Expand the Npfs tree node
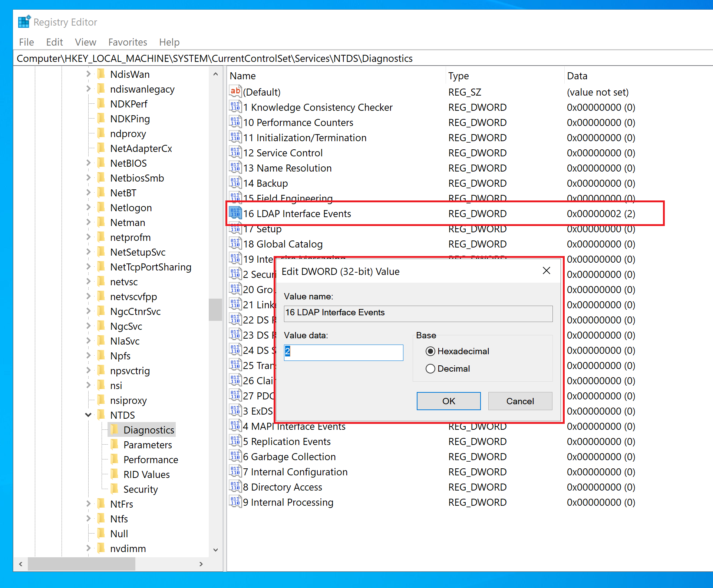The image size is (713, 588). point(88,355)
